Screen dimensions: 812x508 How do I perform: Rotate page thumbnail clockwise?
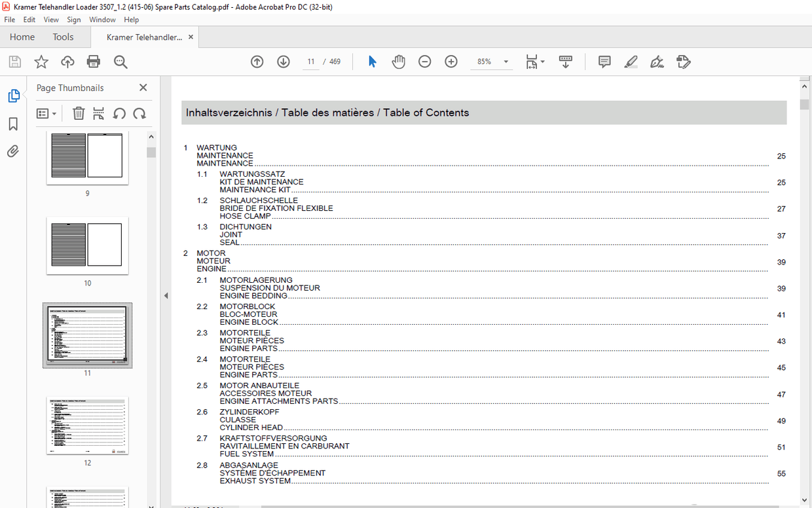(x=139, y=113)
